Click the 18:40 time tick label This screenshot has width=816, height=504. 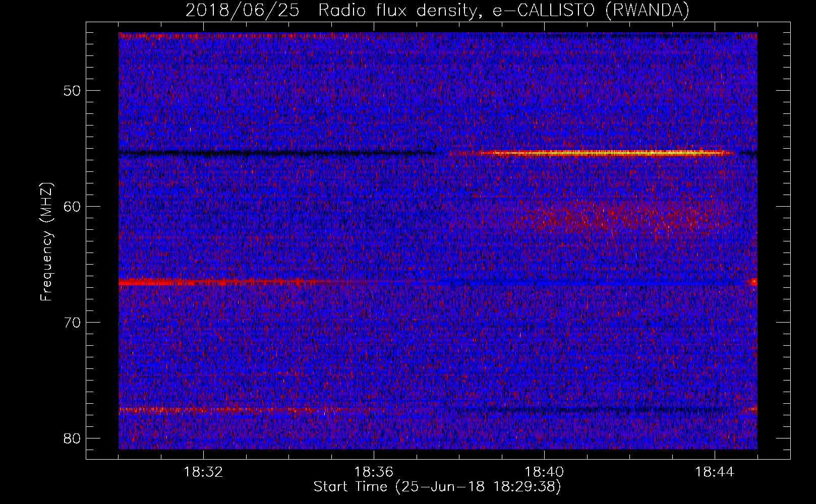click(544, 472)
